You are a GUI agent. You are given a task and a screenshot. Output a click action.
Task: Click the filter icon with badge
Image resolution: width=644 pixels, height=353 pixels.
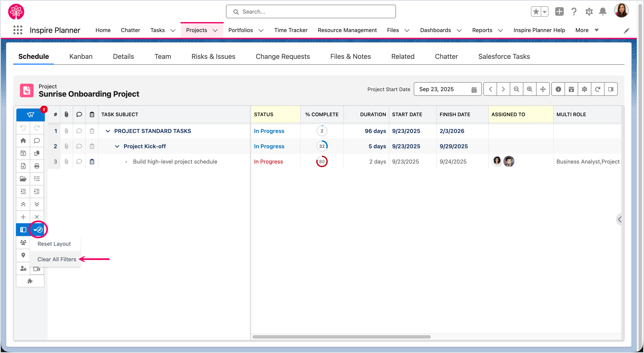31,114
